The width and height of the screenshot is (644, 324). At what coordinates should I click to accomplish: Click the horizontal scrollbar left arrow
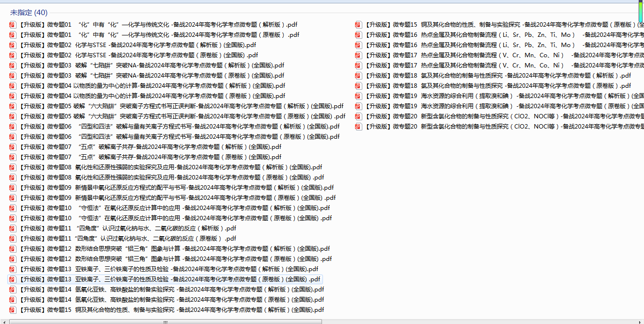coord(4,322)
